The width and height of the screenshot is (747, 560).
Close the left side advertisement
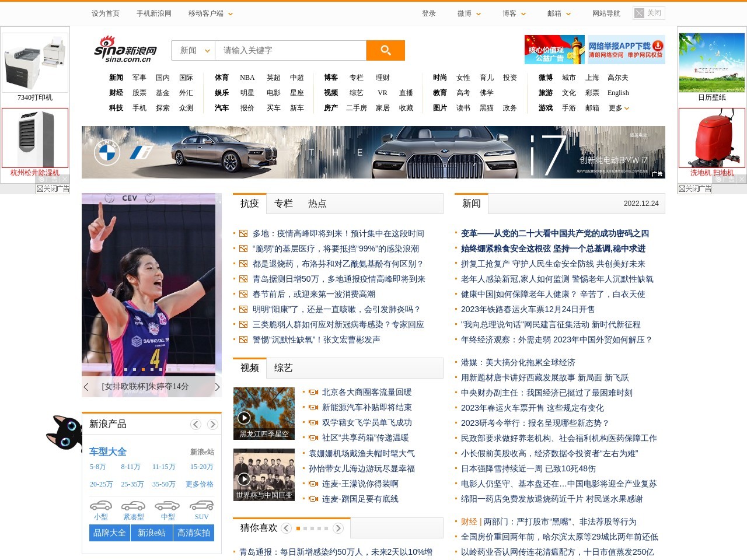pos(53,188)
